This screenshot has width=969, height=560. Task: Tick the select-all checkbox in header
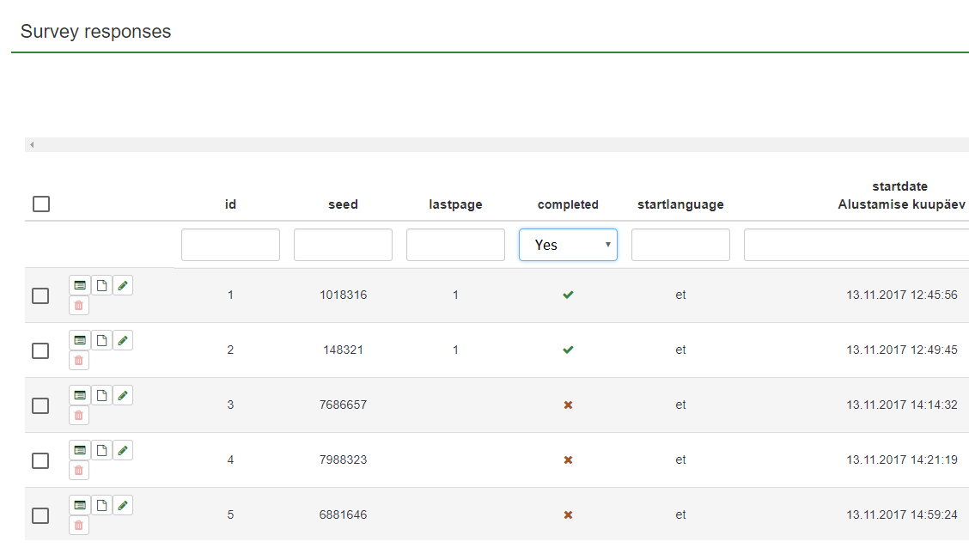tap(41, 204)
